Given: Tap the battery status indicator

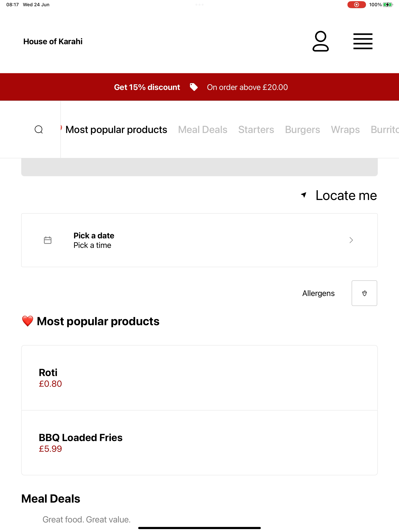Looking at the screenshot, I should pos(388,4).
